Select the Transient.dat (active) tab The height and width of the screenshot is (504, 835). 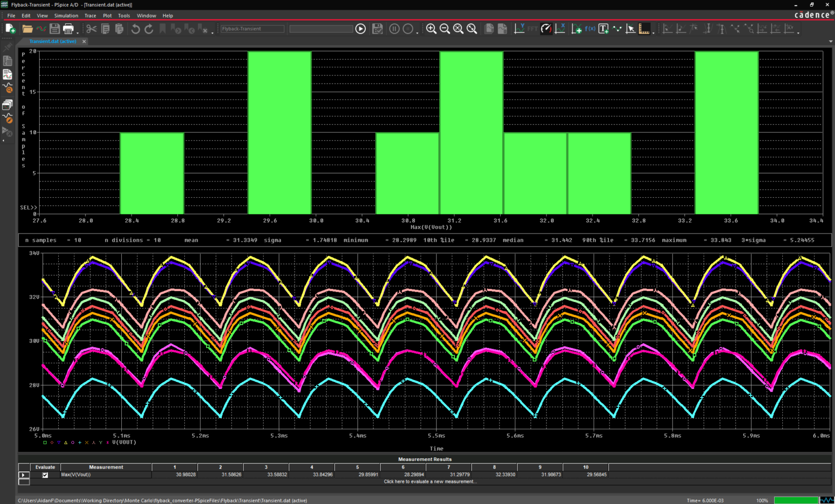[x=53, y=41]
